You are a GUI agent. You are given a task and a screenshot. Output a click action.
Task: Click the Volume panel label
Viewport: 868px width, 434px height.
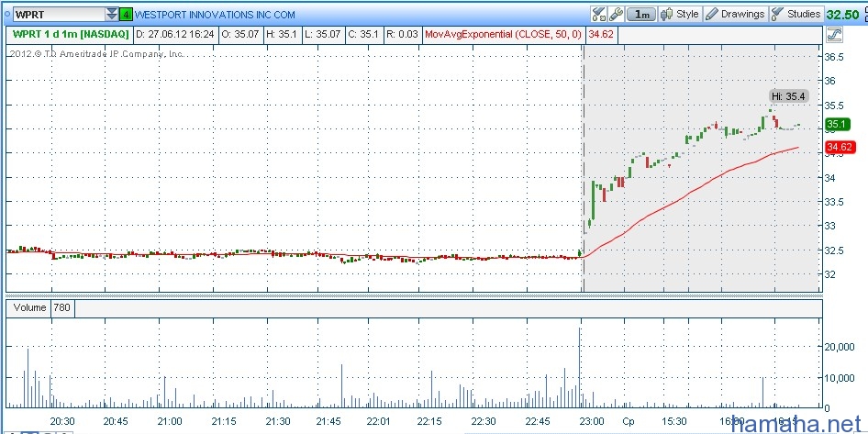(x=30, y=307)
